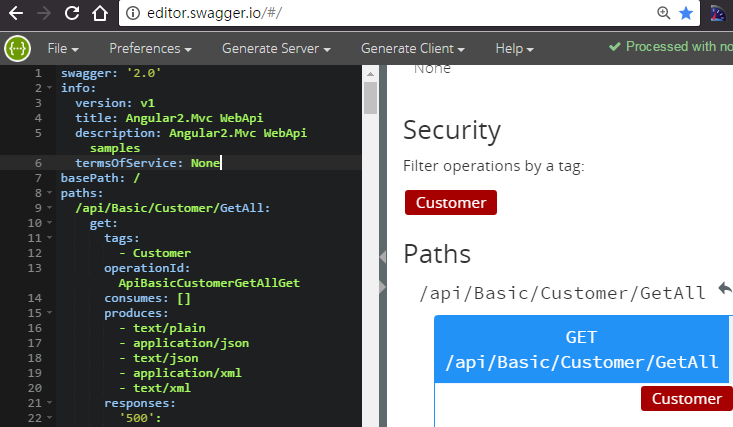Click the - text/json entry
This screenshot has height=427, width=733.
click(x=158, y=358)
